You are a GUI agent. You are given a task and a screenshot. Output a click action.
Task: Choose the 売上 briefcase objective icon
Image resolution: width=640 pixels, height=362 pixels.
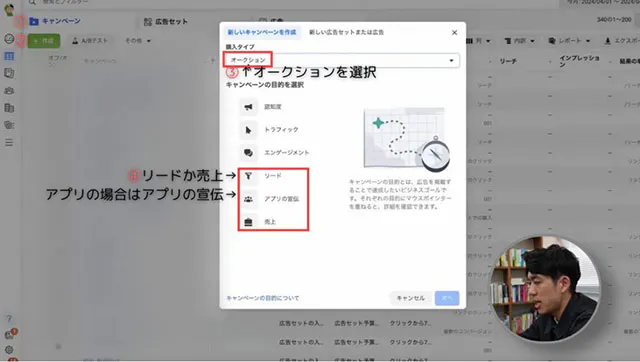[x=248, y=222]
